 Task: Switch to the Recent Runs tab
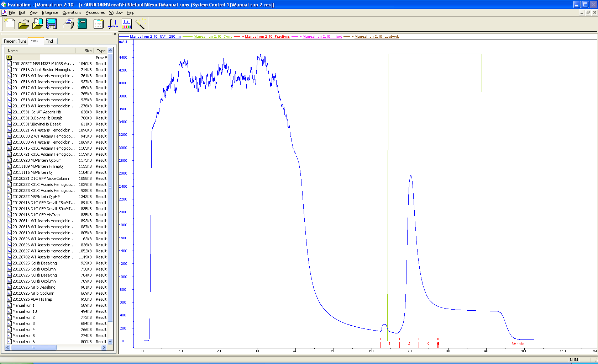[15, 41]
